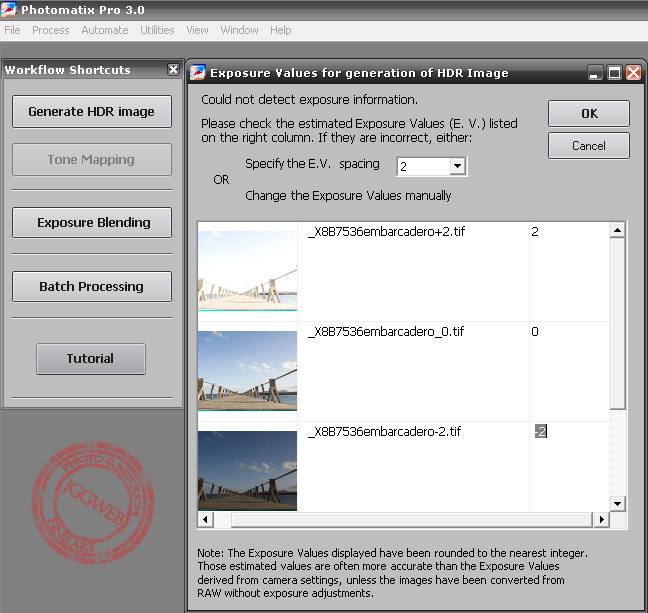
Task: Open the Automate menu
Action: 105,30
